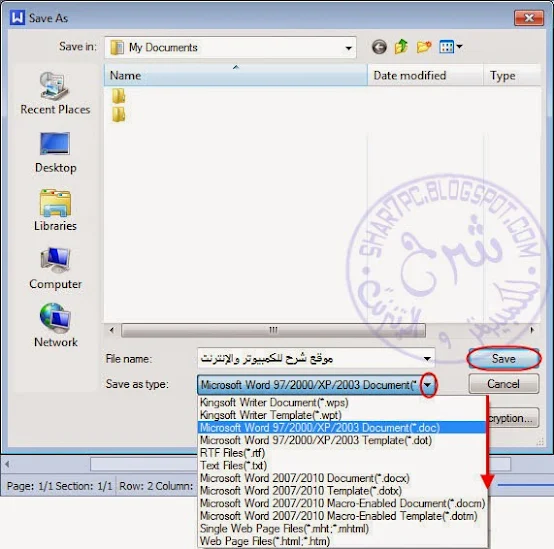
Task: Open the Encryption options button
Action: [513, 418]
